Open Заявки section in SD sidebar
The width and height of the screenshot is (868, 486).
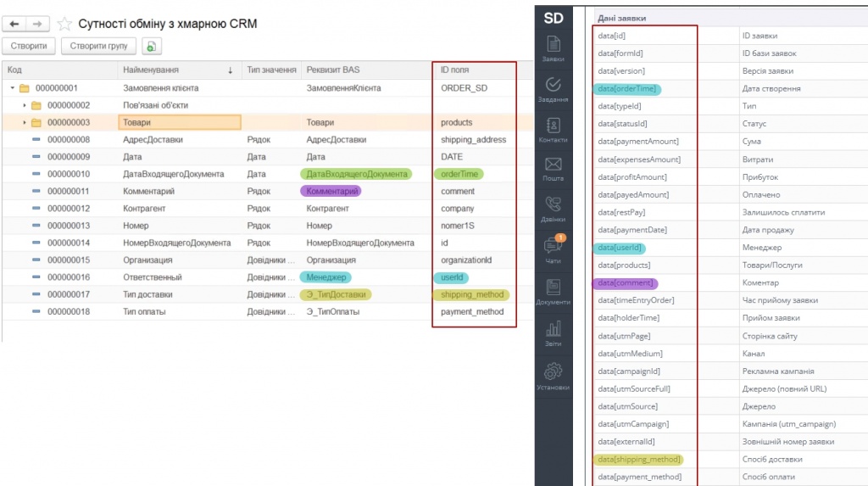point(553,47)
